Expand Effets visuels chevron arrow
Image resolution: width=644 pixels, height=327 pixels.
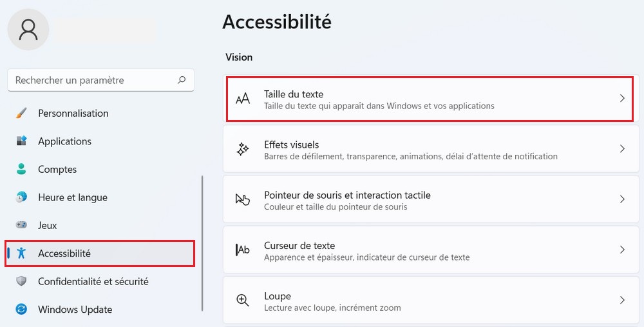[x=622, y=149]
